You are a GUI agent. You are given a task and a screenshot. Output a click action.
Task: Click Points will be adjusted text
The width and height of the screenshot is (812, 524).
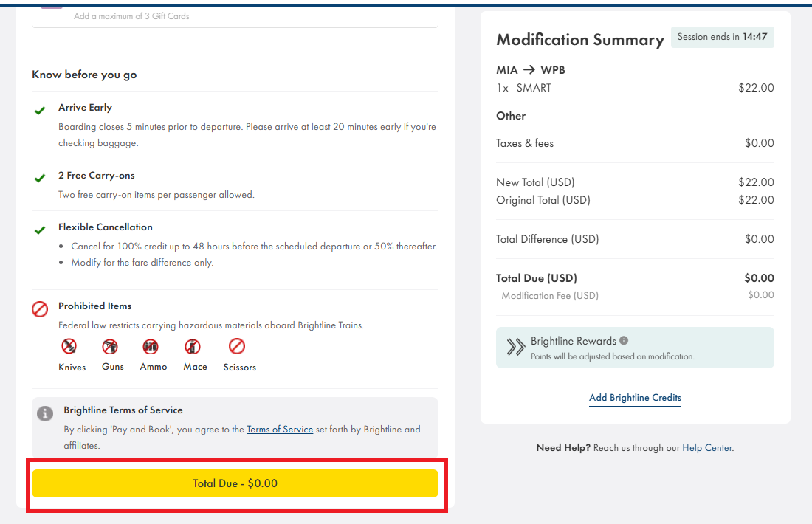point(613,356)
